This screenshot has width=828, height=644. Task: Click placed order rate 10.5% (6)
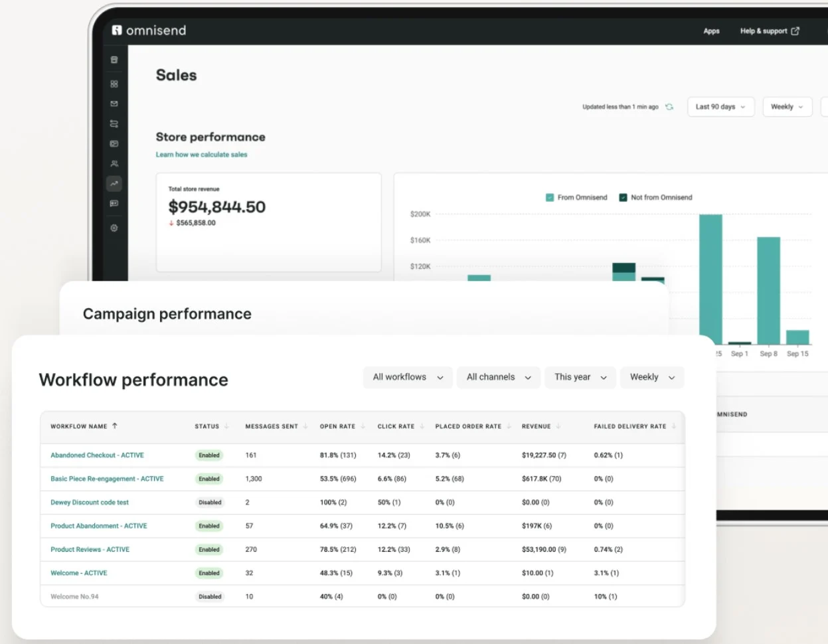450,526
